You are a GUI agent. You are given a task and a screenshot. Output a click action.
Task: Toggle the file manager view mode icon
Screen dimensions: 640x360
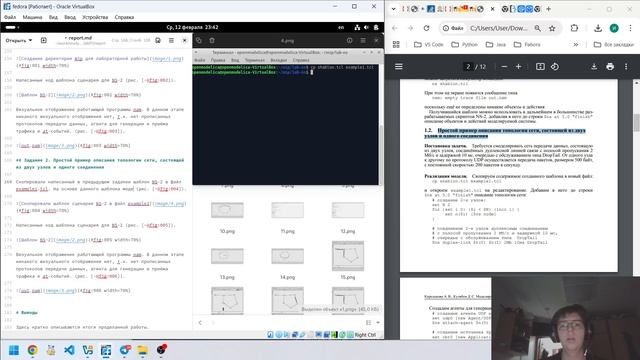(368, 322)
